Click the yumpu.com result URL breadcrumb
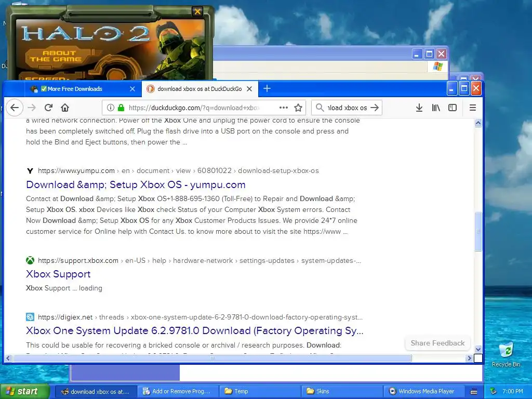The image size is (532, 399). (x=179, y=170)
